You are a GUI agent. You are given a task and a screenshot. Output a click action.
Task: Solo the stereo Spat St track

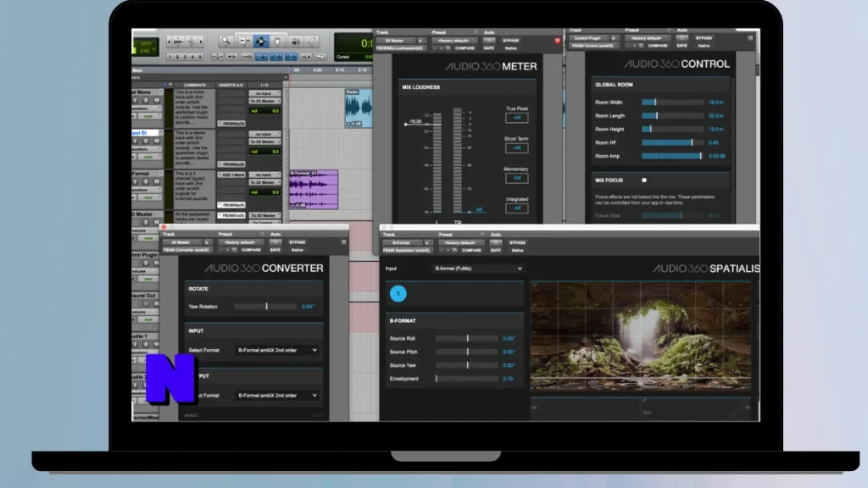tap(146, 141)
